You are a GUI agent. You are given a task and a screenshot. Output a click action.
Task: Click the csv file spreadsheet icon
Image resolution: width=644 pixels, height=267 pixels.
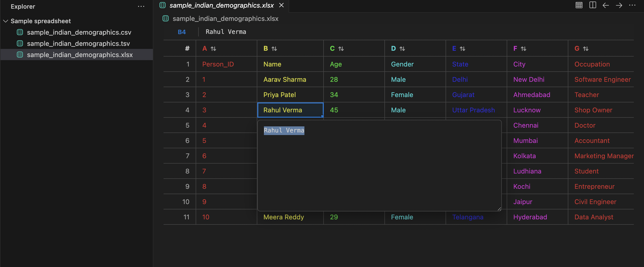20,32
